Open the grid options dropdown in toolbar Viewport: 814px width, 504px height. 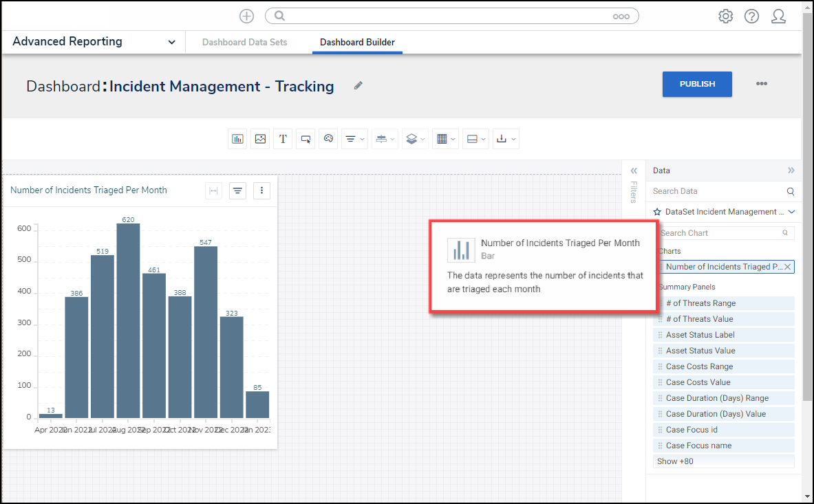445,139
